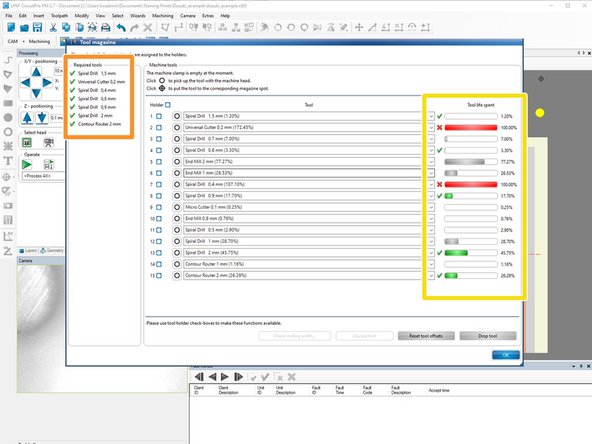Click the red tool life bar for holder 2
592x444 pixels.
tap(471, 128)
